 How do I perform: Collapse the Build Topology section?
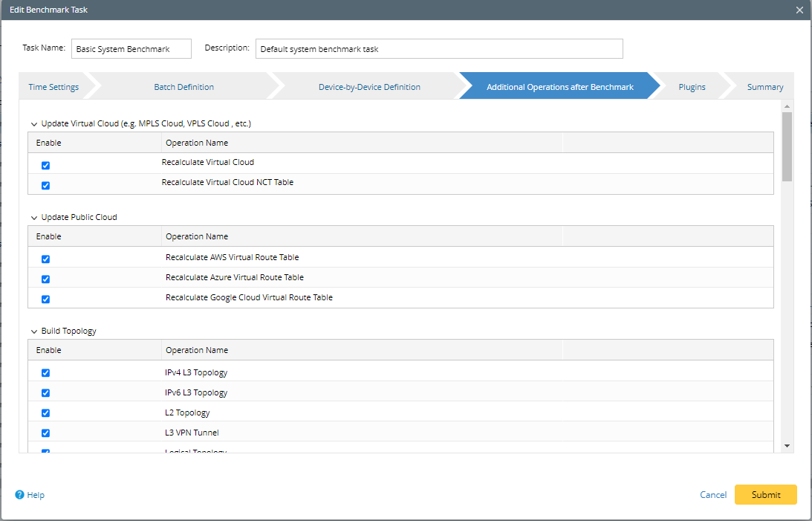pyautogui.click(x=33, y=331)
